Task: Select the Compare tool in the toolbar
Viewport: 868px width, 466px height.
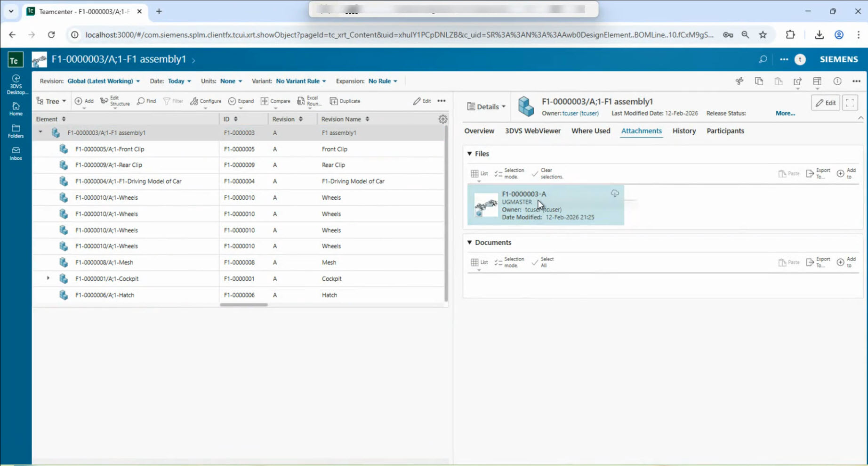Action: tap(275, 101)
